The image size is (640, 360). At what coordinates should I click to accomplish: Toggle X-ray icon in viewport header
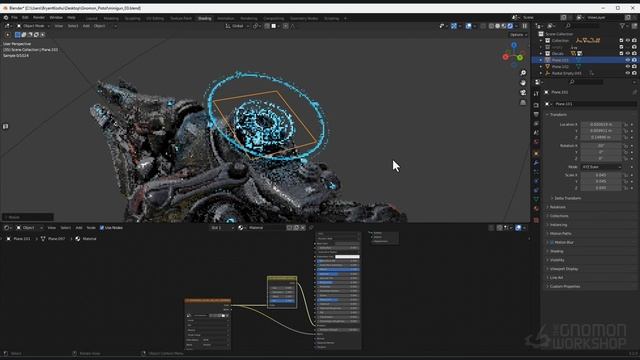(x=483, y=26)
